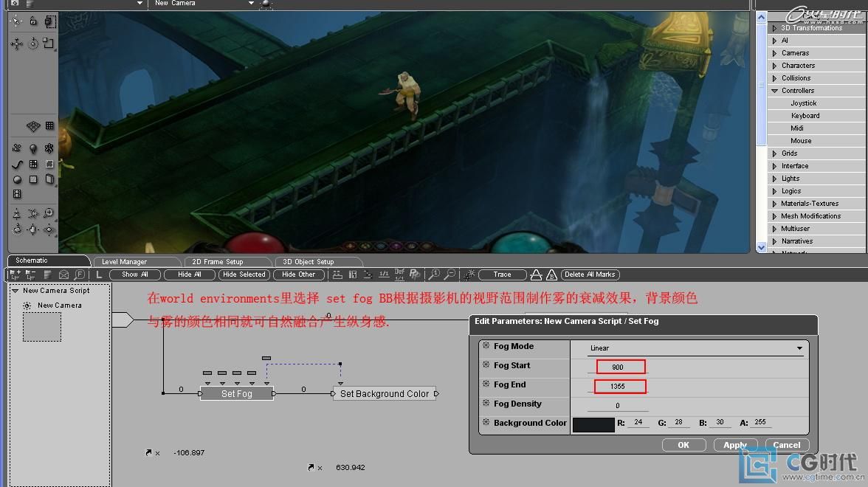Image resolution: width=868 pixels, height=487 pixels.
Task: Click the A alpha value field
Action: click(x=760, y=422)
